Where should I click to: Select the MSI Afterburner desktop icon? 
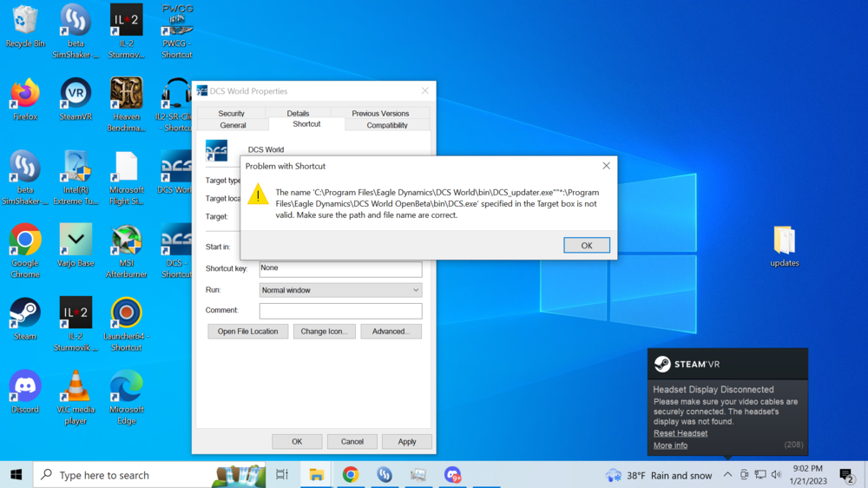coord(126,251)
